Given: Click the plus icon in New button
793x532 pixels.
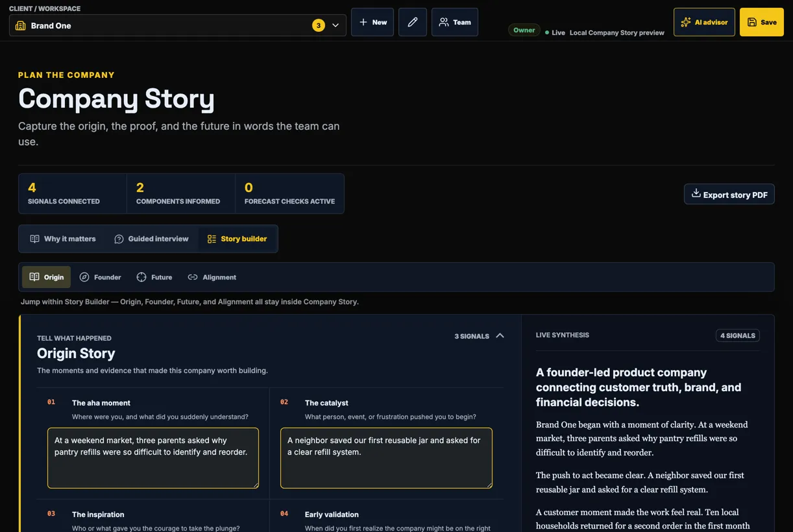Looking at the screenshot, I should 363,22.
